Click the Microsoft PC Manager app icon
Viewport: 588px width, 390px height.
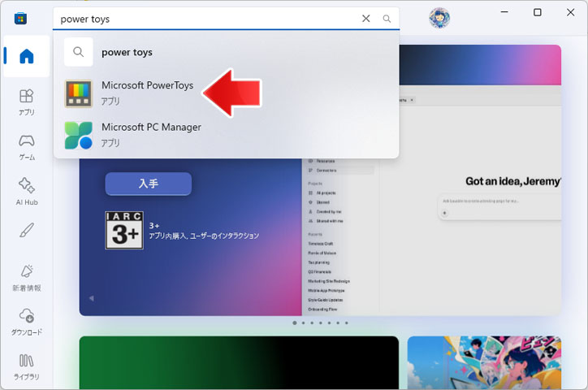79,136
